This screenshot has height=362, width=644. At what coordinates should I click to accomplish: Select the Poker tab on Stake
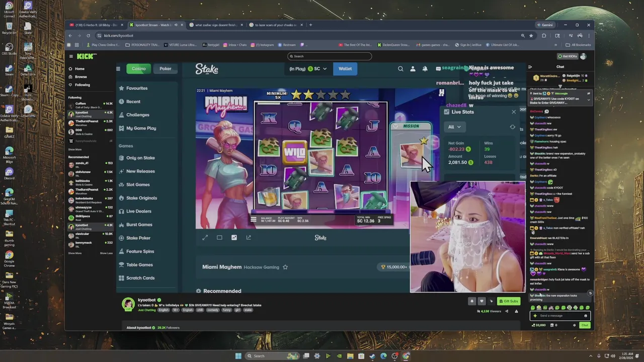pos(166,68)
